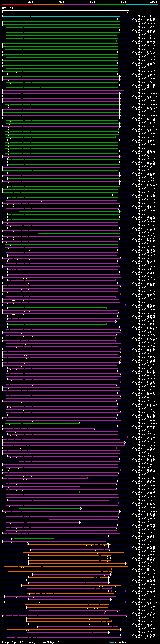The width and height of the screenshot is (160, 644).
Task: Select the label UniRef100_Q3KPM3
Action: tap(143, 110)
